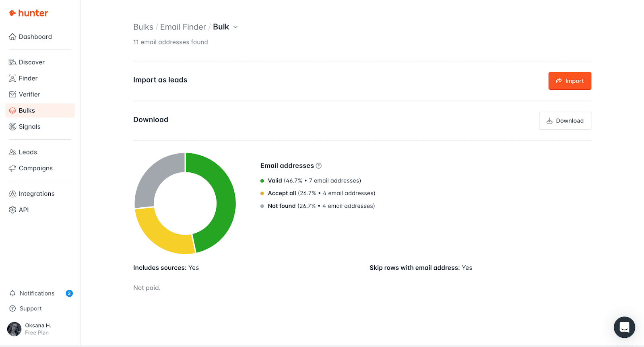Screen dimensions: 644x347
Task: Open Campaigns from the sidebar
Action: 35,168
